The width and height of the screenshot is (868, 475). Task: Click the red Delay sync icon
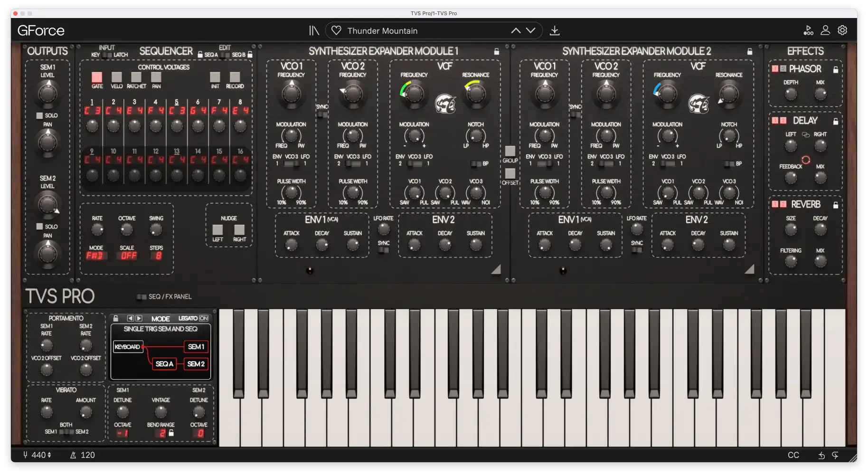coord(806,160)
